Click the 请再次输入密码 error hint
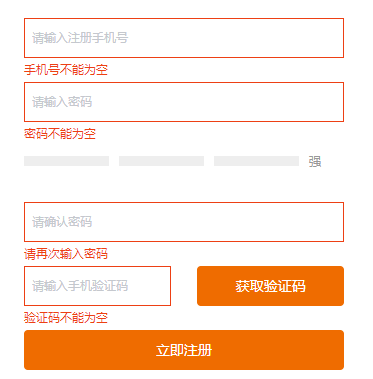The height and width of the screenshot is (379, 373). [x=66, y=254]
